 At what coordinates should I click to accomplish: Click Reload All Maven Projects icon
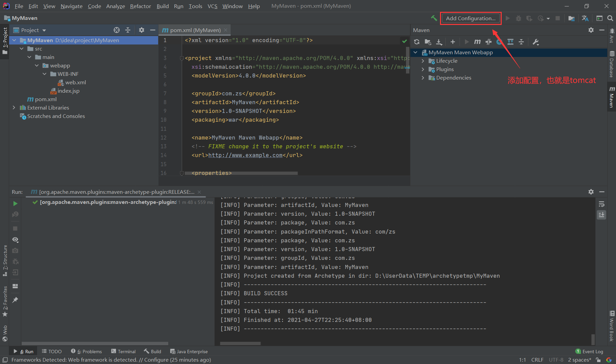(417, 42)
